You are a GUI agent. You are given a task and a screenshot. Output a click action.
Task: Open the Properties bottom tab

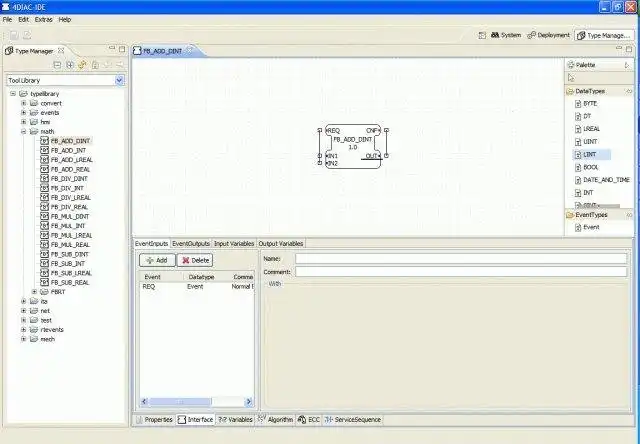154,420
